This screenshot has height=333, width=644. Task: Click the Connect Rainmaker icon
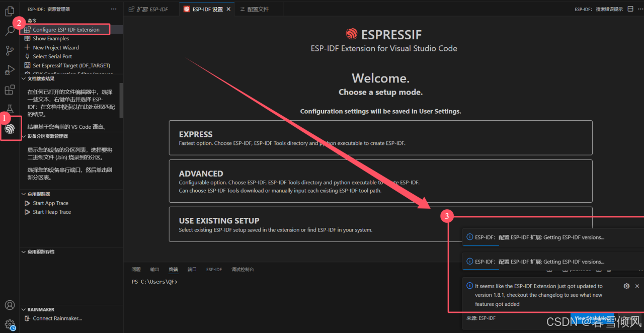pyautogui.click(x=28, y=318)
